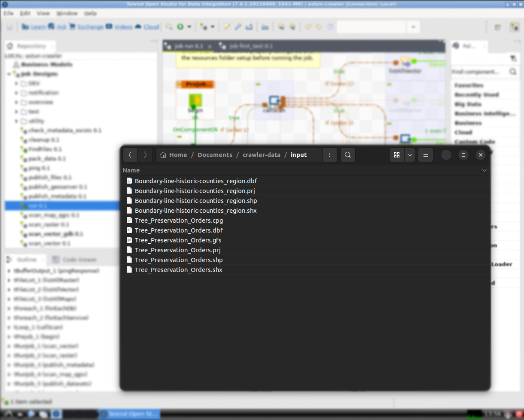Switch to the Job first_test 0.1 tab
Viewport: 524px width, 420px height.
tap(247, 46)
